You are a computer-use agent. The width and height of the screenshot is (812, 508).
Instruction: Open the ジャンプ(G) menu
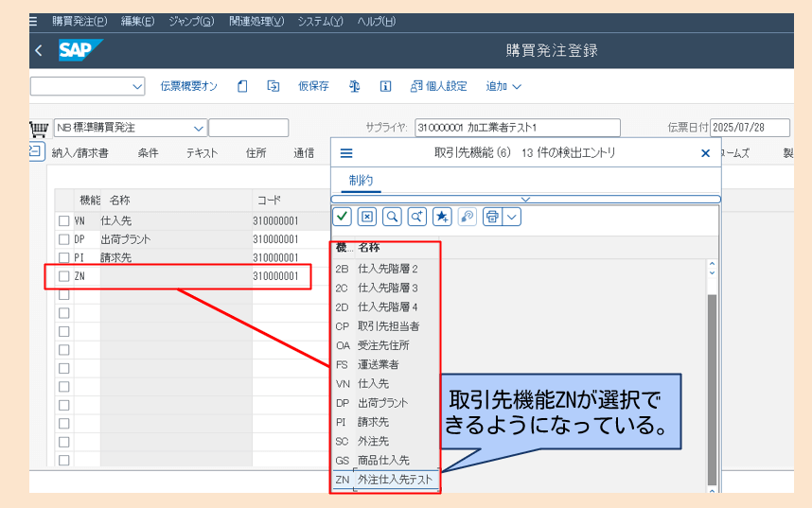tap(191, 21)
